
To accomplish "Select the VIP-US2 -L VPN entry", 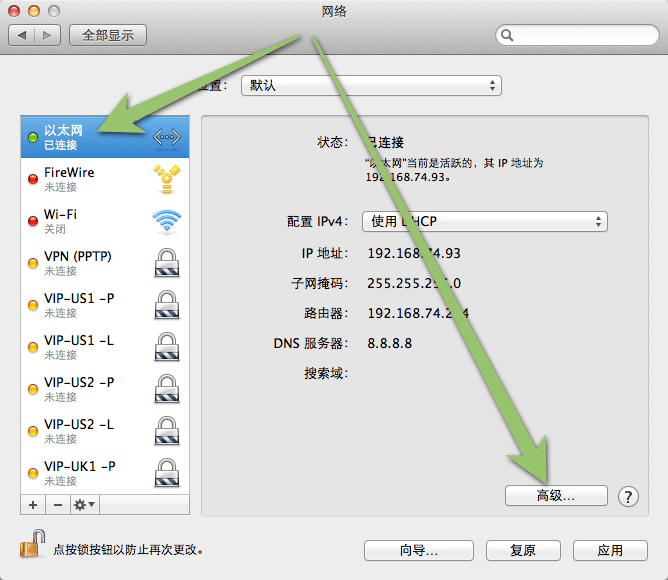I will 105,431.
